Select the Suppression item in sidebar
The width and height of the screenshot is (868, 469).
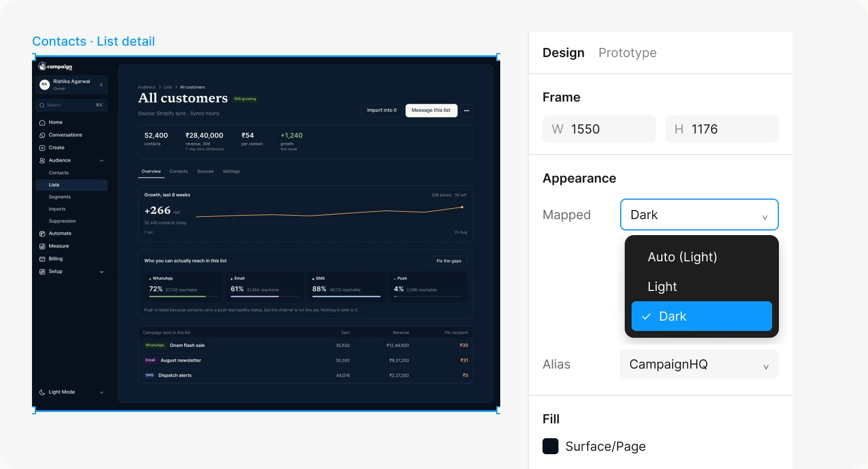click(x=62, y=221)
